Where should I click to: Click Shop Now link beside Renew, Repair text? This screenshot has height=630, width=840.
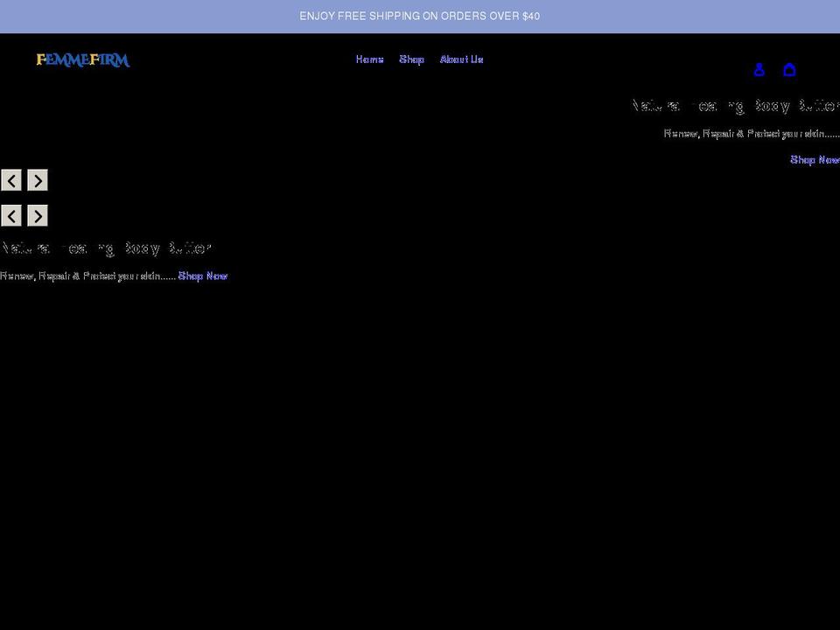[202, 276]
